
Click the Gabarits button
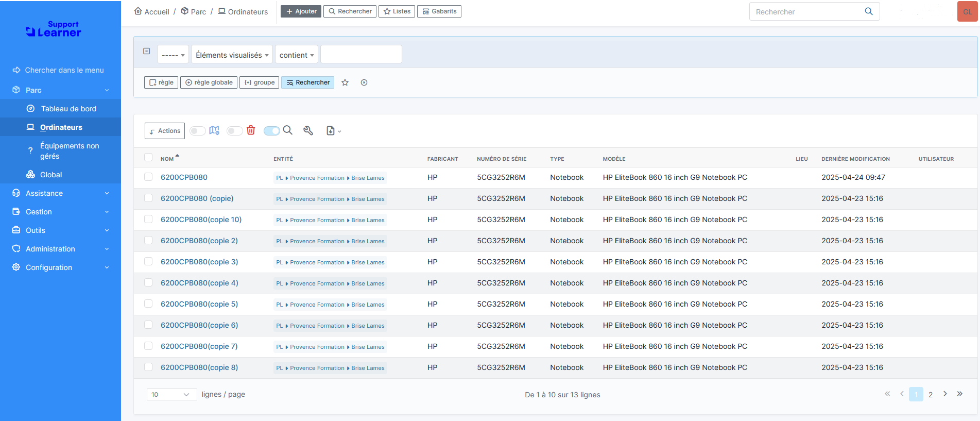pyautogui.click(x=439, y=11)
